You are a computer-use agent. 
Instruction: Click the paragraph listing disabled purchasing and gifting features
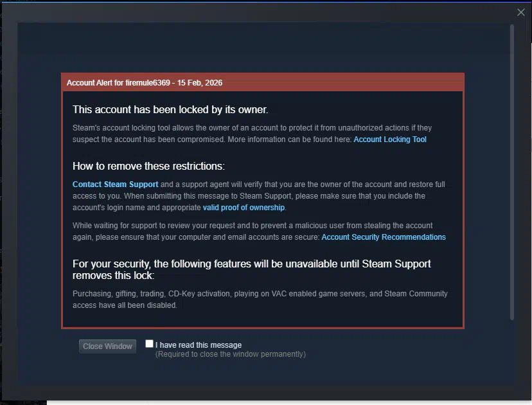point(260,300)
